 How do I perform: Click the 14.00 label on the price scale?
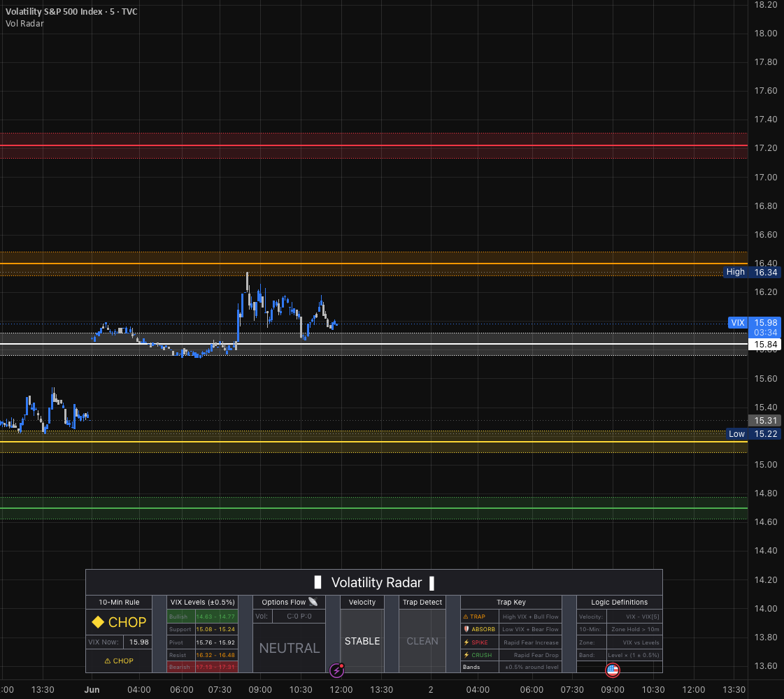(x=766, y=608)
